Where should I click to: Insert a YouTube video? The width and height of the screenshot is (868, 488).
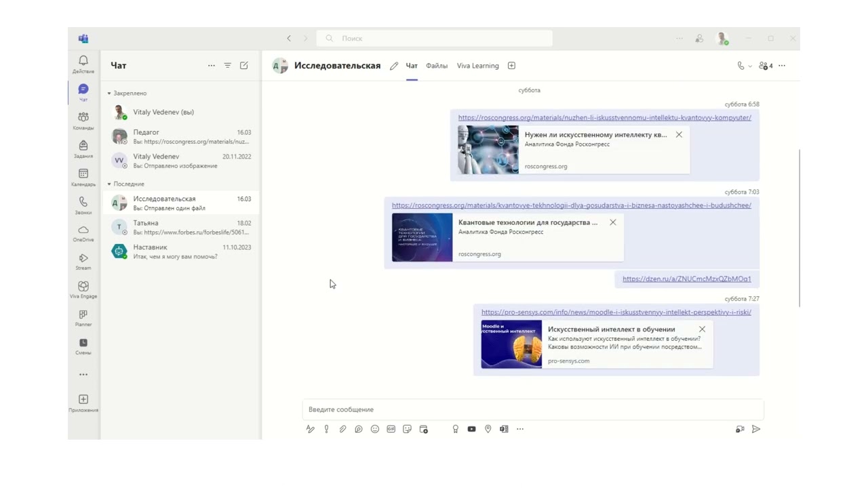click(471, 429)
